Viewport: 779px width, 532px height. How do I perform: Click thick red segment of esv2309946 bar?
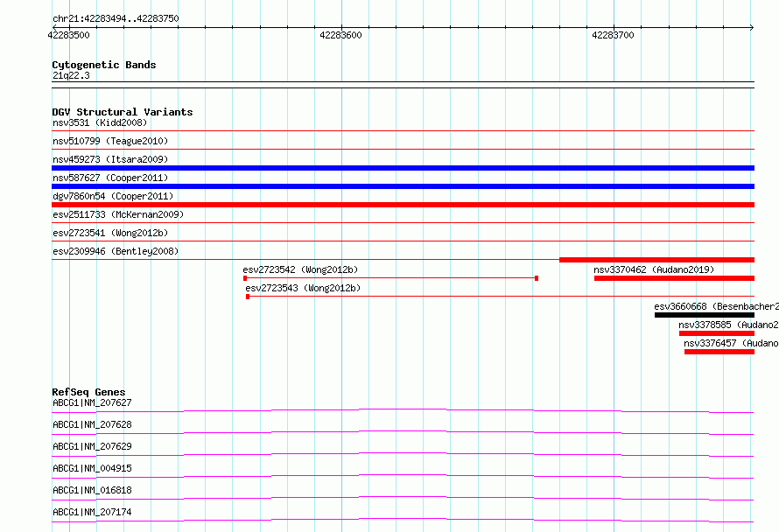click(656, 260)
